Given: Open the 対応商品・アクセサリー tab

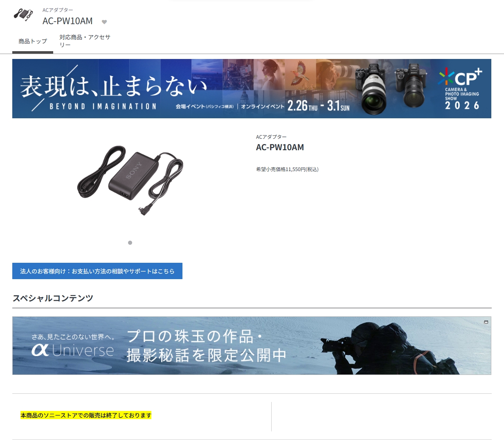Looking at the screenshot, I should tap(85, 41).
